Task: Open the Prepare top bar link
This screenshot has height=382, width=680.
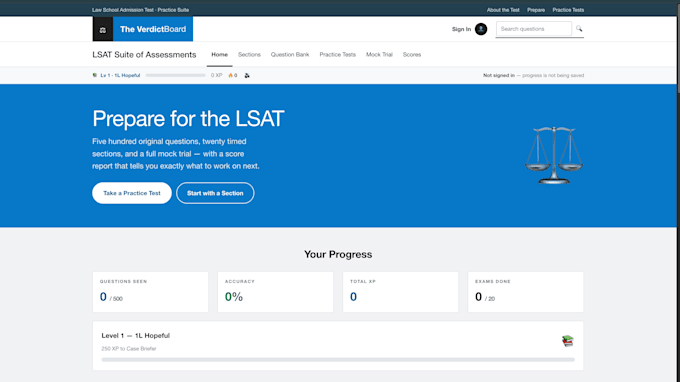Action: pos(536,10)
